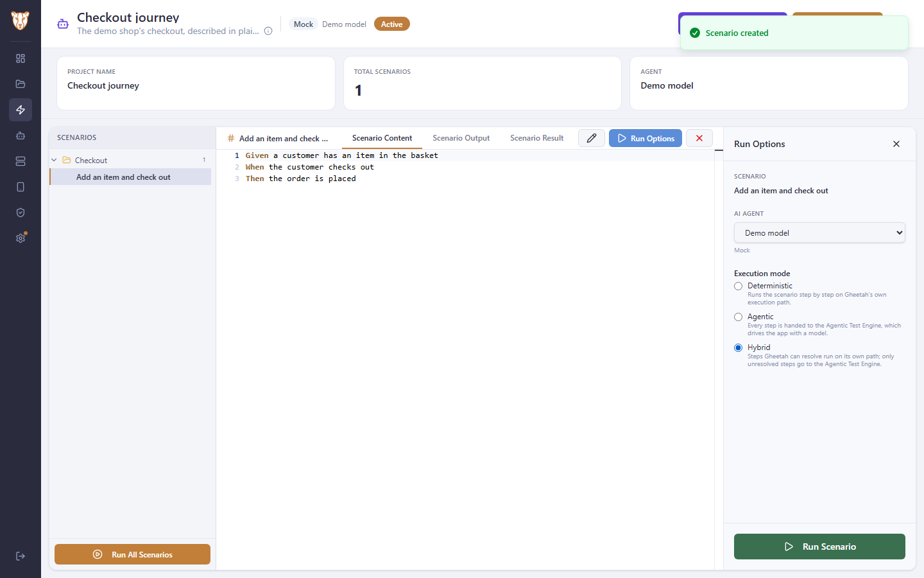
Task: Click Run All Scenarios button
Action: coord(132,554)
